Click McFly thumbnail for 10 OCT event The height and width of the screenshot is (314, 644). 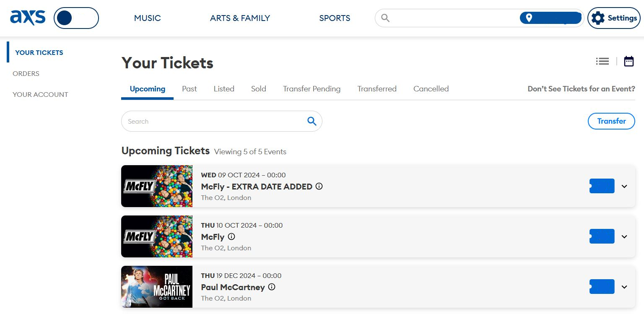click(157, 236)
